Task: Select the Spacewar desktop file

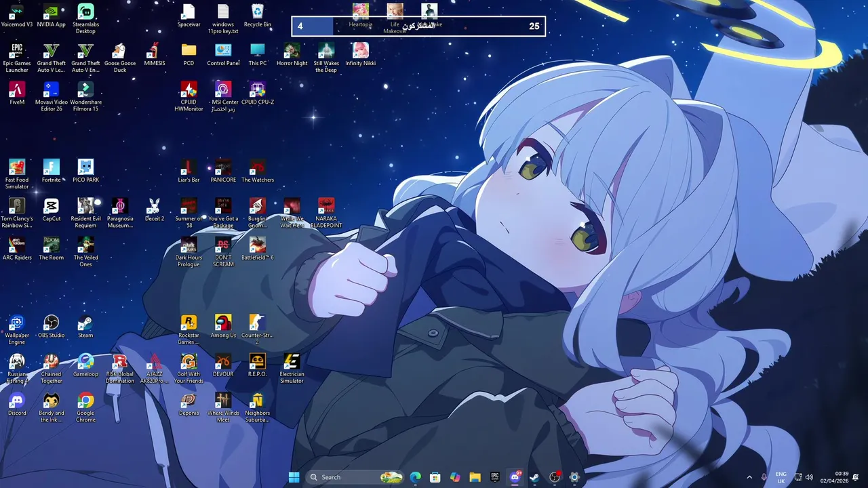Action: [189, 16]
